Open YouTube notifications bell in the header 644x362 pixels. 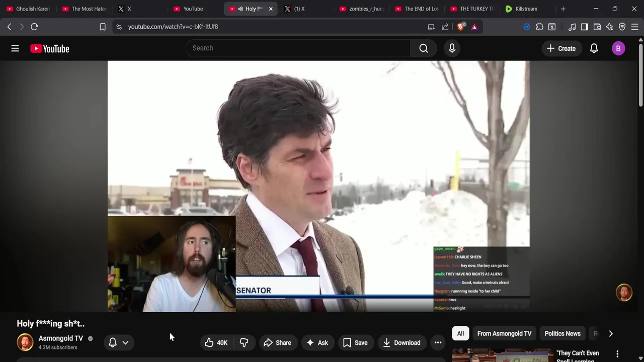[594, 48]
